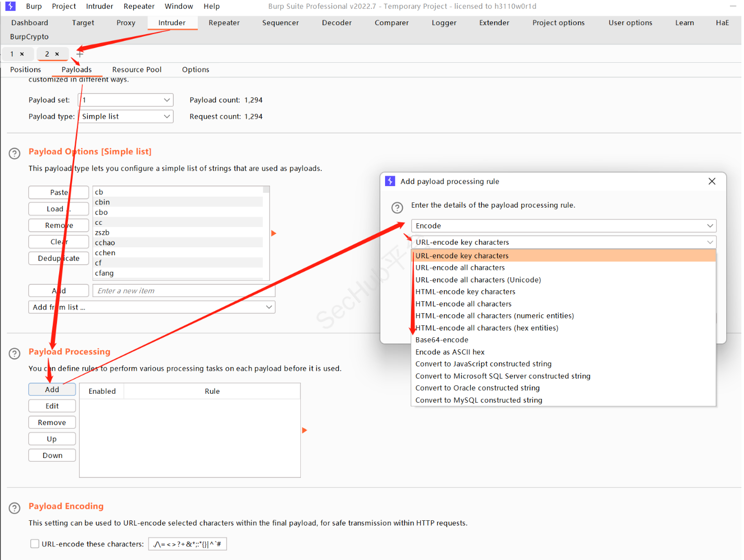744x560 pixels.
Task: Close the Add payload processing rule dialog
Action: coord(712,181)
